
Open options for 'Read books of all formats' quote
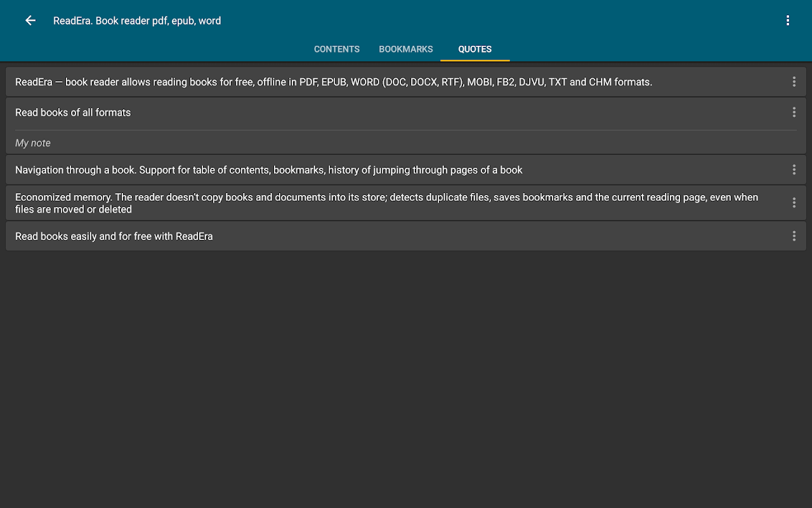coord(794,112)
